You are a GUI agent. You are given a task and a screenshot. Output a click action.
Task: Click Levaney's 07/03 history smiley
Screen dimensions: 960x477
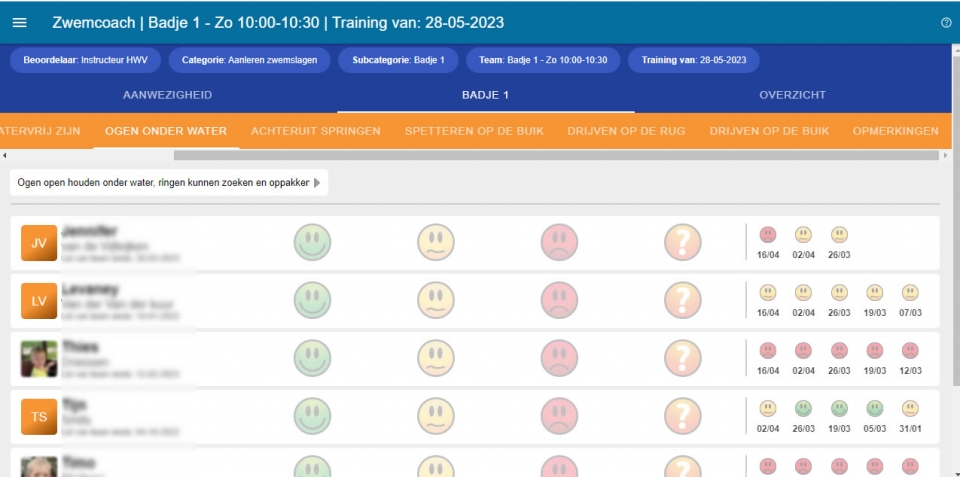click(910, 293)
